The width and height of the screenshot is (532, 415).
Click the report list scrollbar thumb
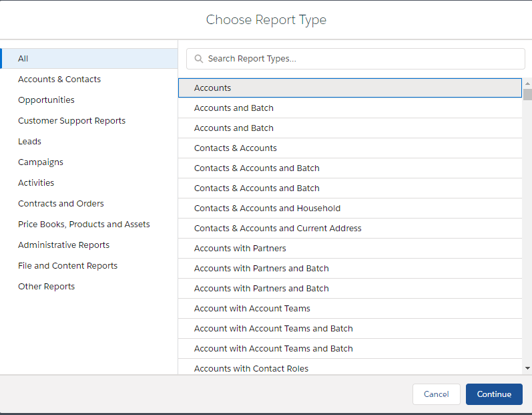[x=527, y=94]
